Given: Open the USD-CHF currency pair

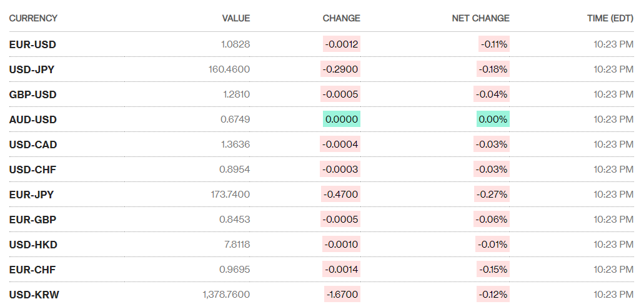Looking at the screenshot, I should 32,170.
